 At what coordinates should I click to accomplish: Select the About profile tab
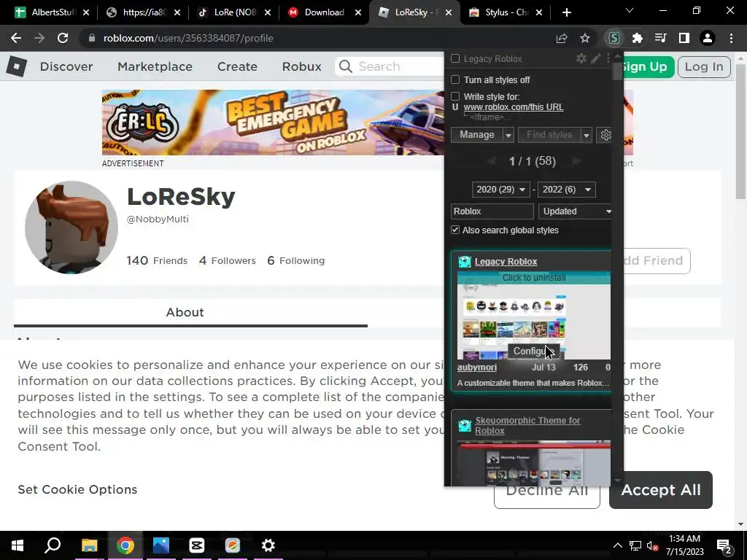[185, 312]
